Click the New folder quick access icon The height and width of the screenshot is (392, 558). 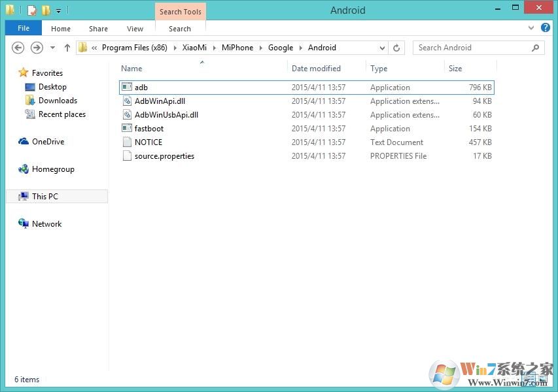coord(46,10)
